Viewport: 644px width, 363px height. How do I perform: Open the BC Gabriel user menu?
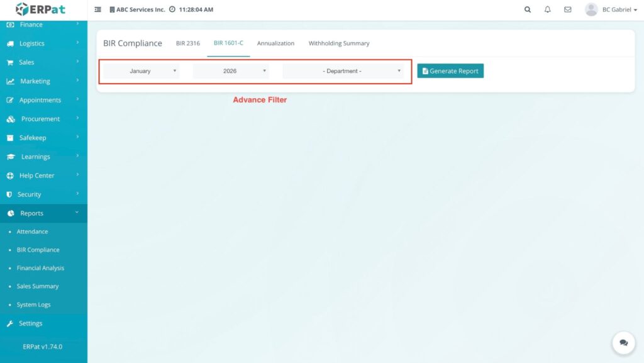pos(611,9)
